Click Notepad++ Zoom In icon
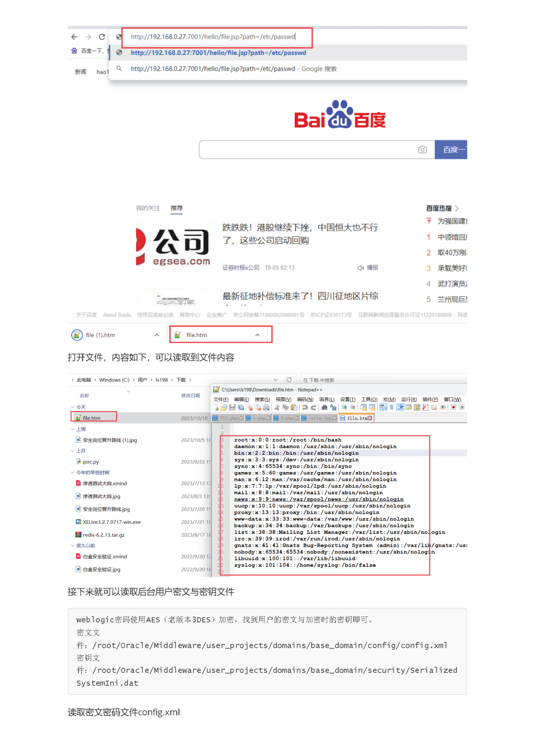The width and height of the screenshot is (534, 756). click(344, 408)
